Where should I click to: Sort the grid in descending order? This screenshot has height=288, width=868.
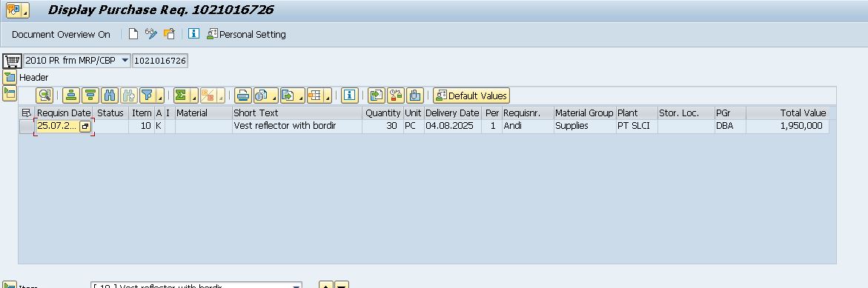coord(90,96)
